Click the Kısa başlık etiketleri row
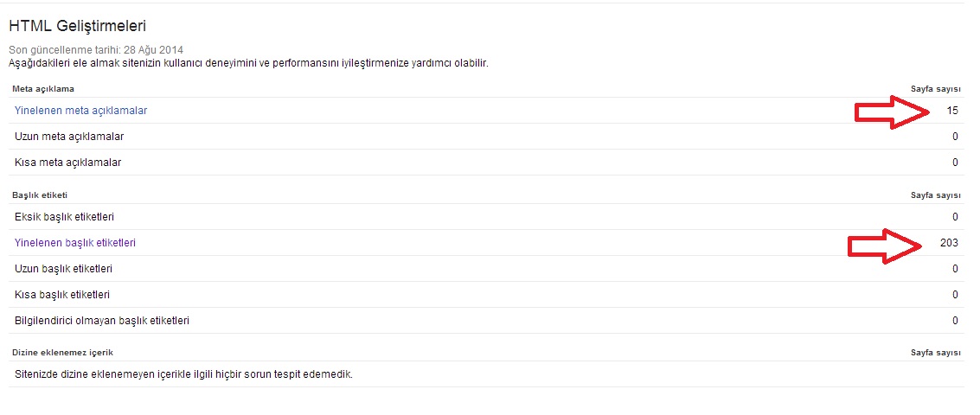This screenshot has height=415, width=980. [x=485, y=294]
